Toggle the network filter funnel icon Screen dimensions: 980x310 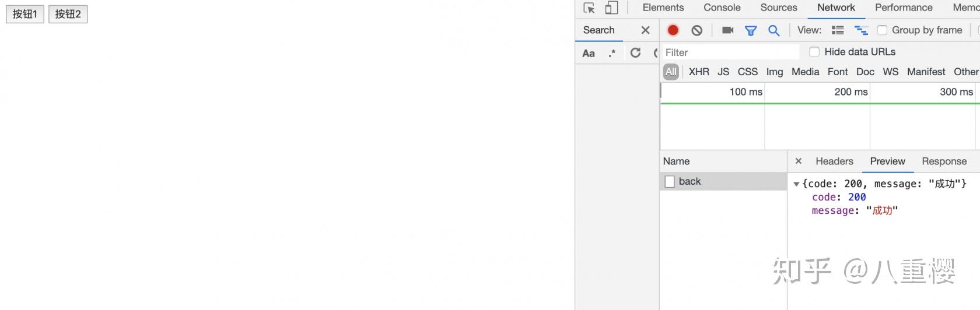751,30
